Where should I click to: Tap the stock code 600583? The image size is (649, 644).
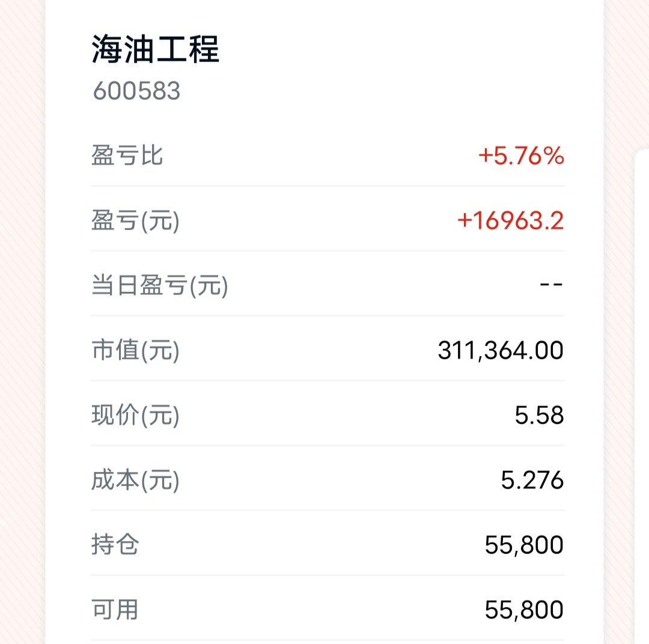[136, 91]
